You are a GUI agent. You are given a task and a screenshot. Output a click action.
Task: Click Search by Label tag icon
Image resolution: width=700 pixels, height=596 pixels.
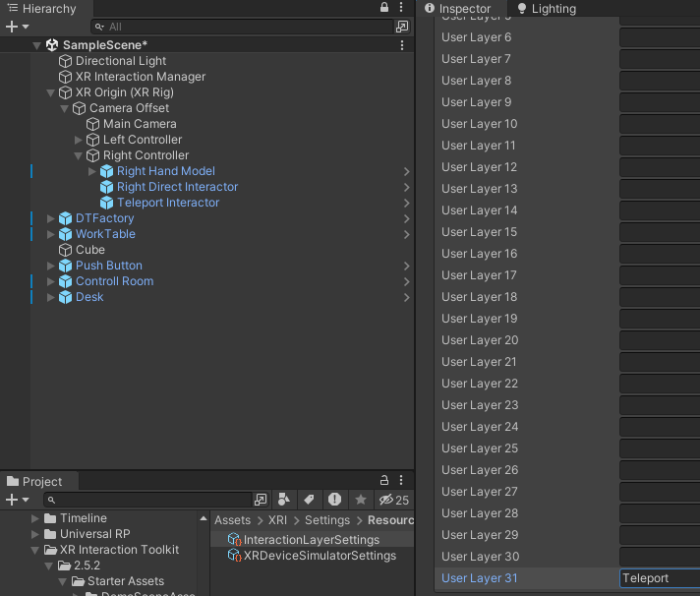[309, 500]
